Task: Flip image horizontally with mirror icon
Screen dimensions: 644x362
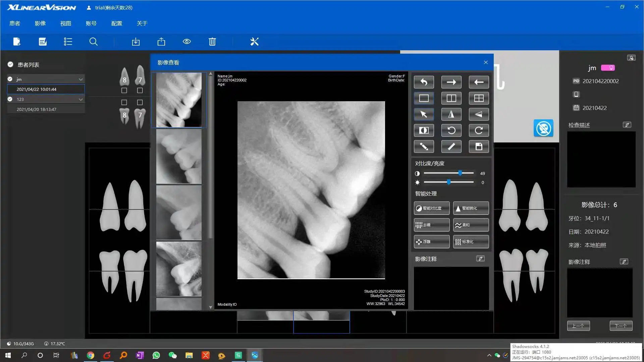Action: [451, 114]
